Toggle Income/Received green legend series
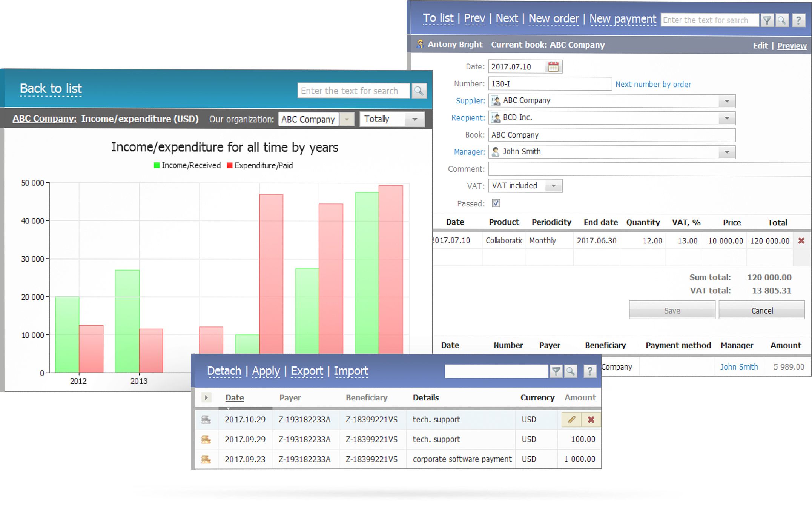This screenshot has height=505, width=812. click(187, 165)
